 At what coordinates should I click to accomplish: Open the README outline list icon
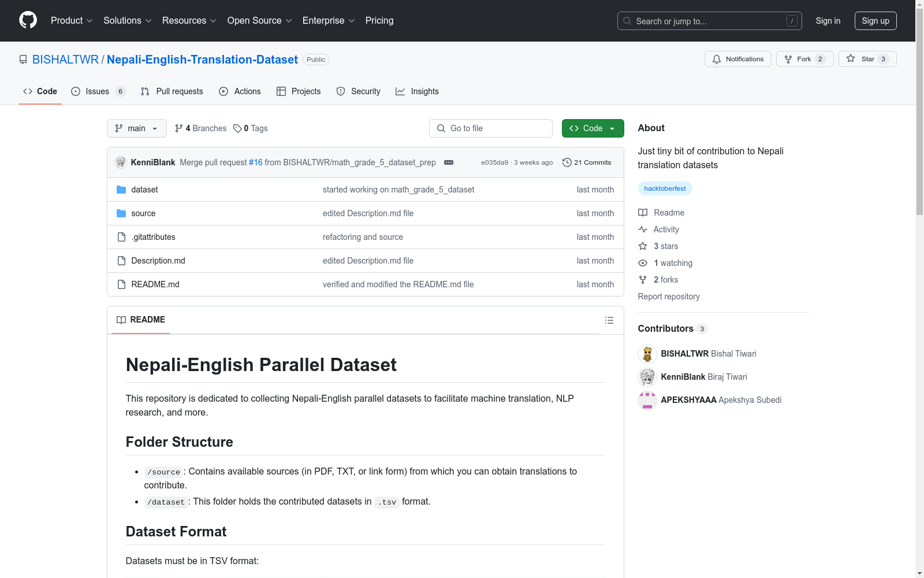609,320
